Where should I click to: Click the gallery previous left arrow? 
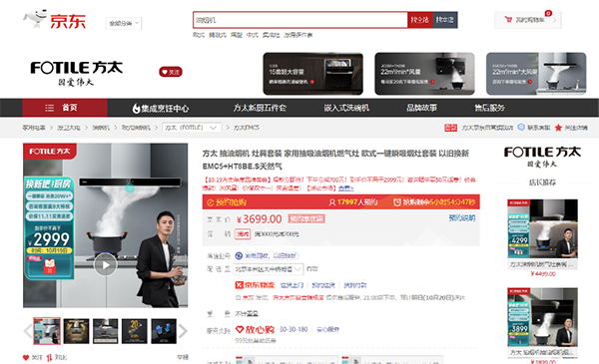click(28, 331)
